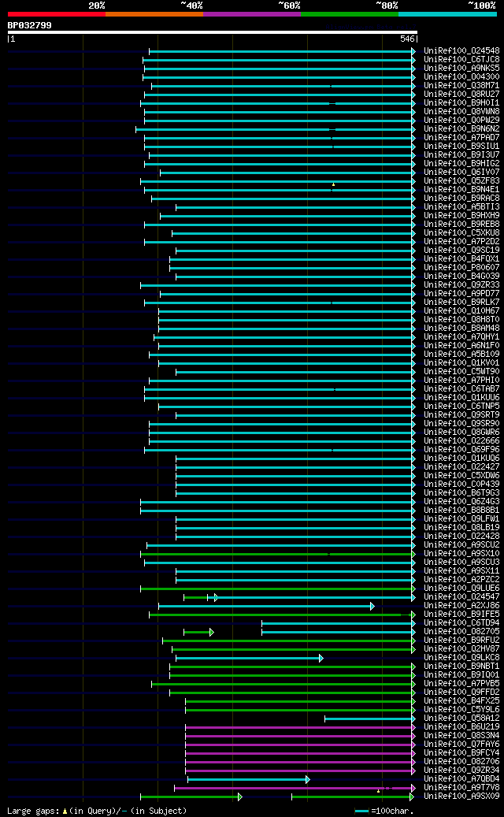Open hit UniRef100_A9SX09
Image resolution: width=504 pixels, height=817 pixels.
[461, 796]
